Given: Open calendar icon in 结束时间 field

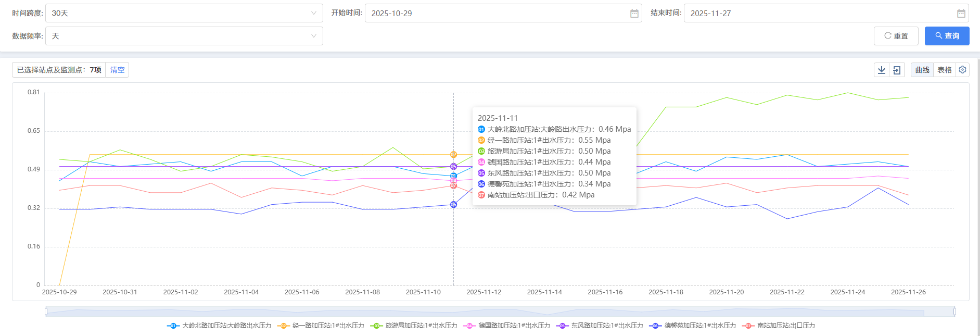Looking at the screenshot, I should pyautogui.click(x=961, y=14).
